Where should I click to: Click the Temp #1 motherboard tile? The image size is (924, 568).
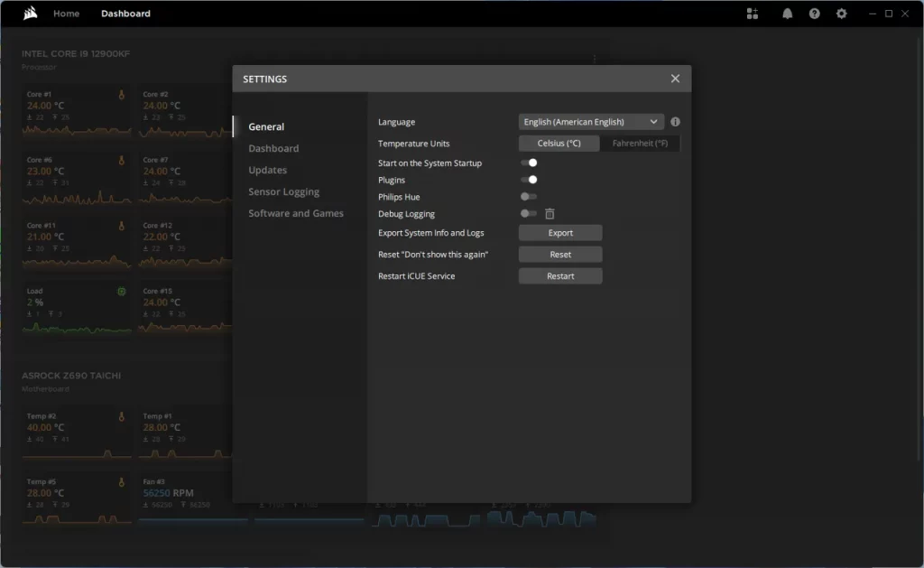tap(185, 434)
